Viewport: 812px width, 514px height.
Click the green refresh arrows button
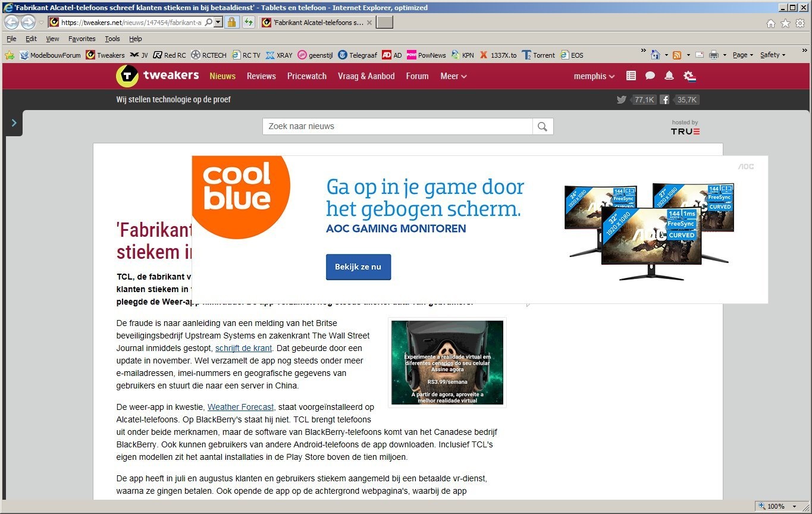[x=249, y=23]
